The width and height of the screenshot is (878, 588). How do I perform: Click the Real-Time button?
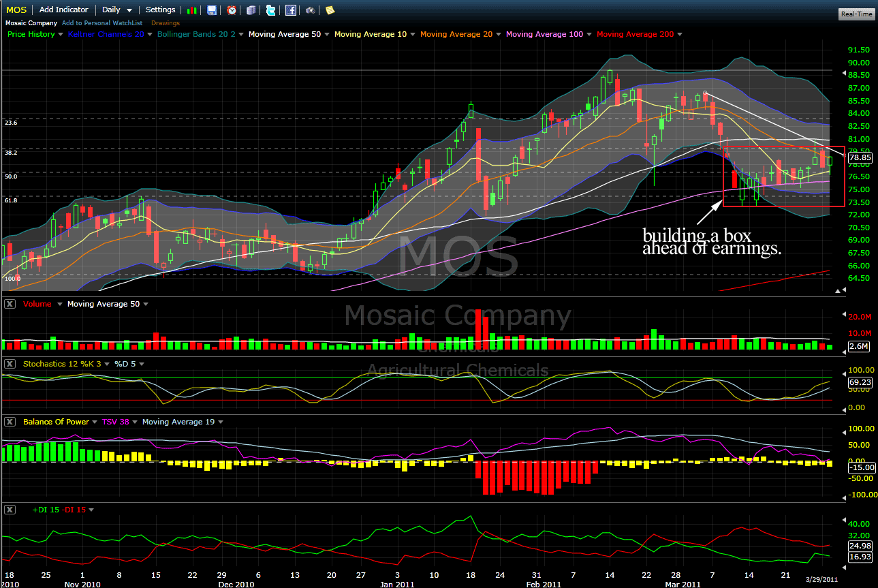point(857,14)
